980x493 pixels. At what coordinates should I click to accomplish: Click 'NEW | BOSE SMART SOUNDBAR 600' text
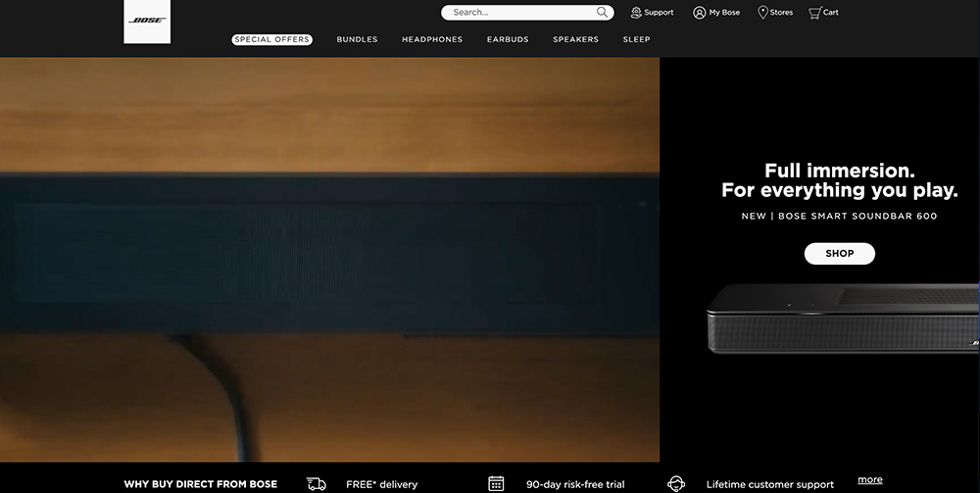coord(840,216)
